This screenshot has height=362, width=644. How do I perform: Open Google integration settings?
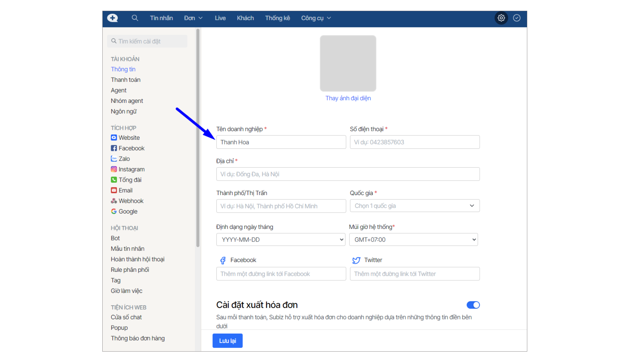pos(127,212)
